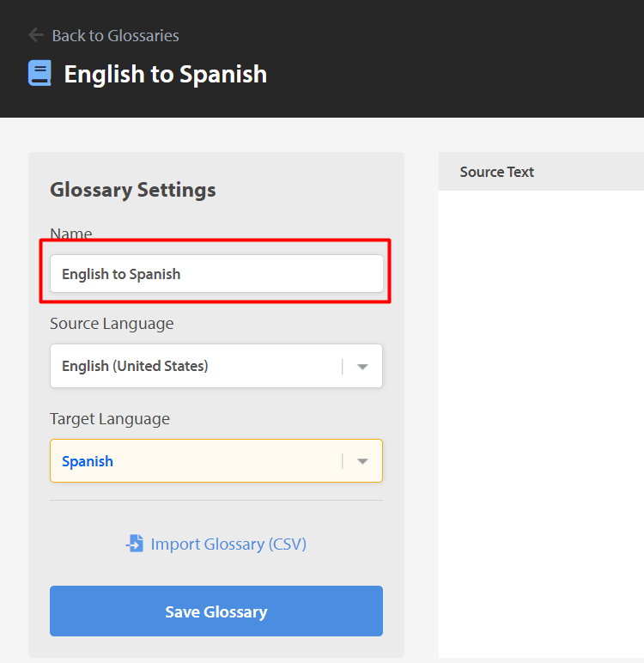Click the back arrow icon
The image size is (644, 663).
click(36, 35)
